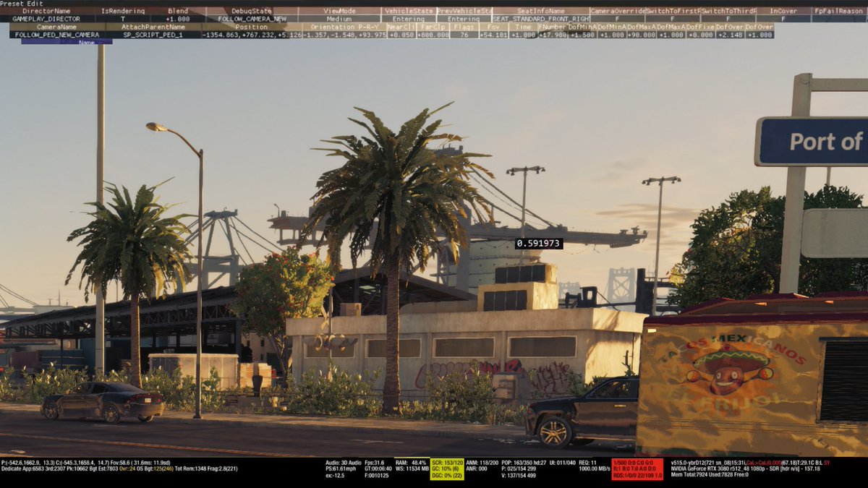Click the FNumber column header
Image resolution: width=868 pixels, height=488 pixels.
point(552,27)
